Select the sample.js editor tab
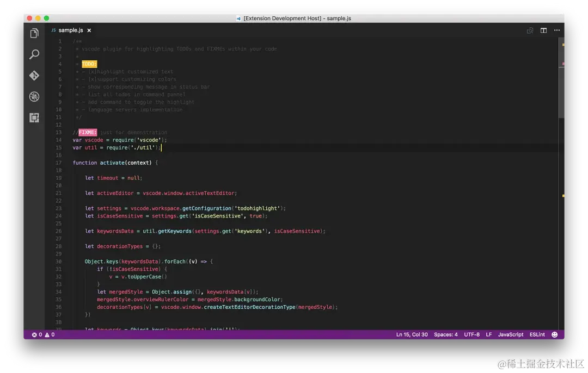 tap(71, 30)
